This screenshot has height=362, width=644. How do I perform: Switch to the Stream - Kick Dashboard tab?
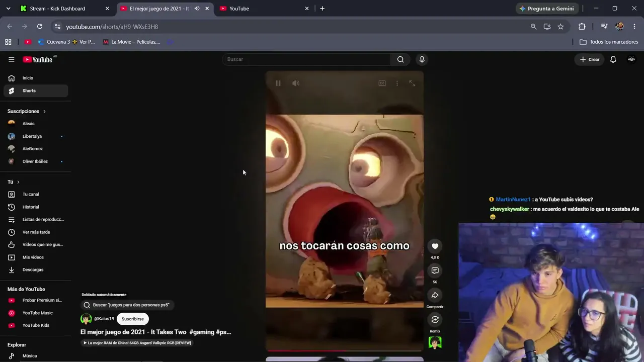(x=57, y=9)
